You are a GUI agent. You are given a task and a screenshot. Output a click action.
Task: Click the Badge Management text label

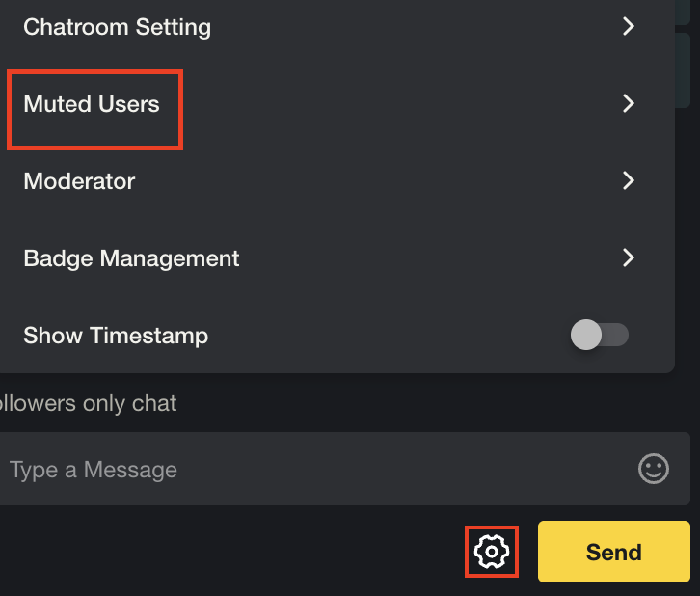[131, 258]
